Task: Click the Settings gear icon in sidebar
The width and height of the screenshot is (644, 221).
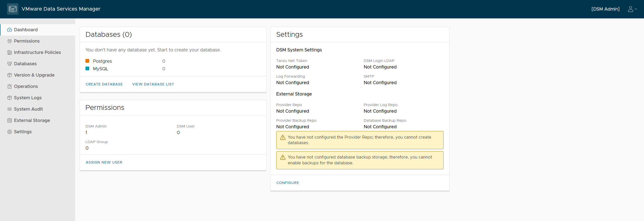Action: [10, 132]
